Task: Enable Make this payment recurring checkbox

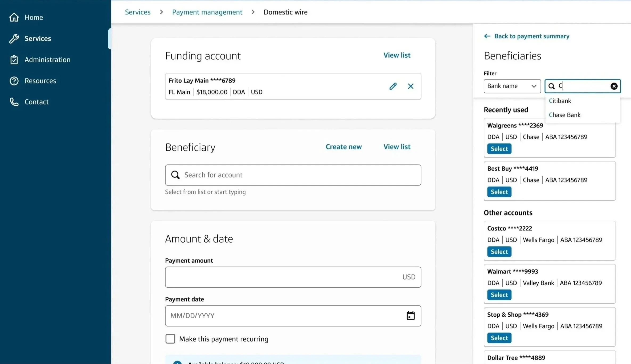Action: (x=170, y=339)
